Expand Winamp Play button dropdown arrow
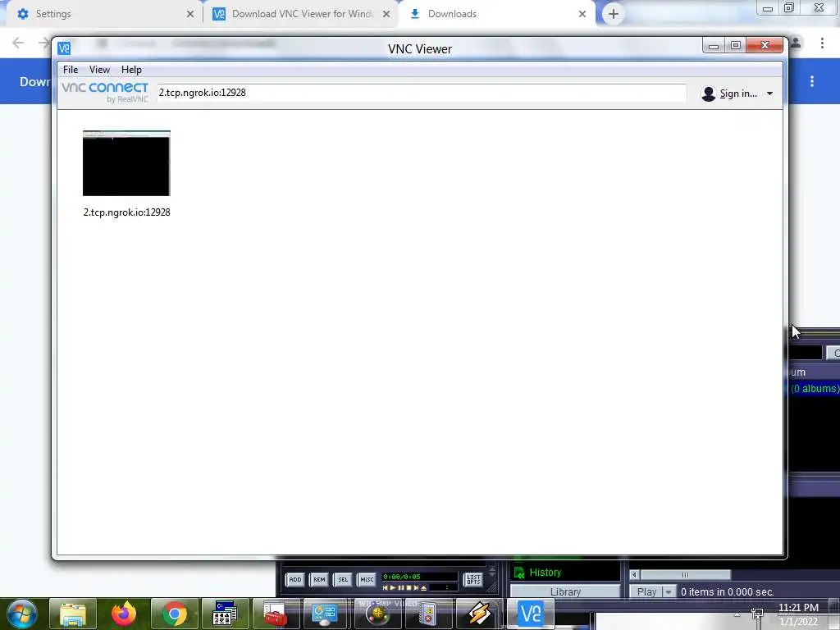 tap(669, 592)
